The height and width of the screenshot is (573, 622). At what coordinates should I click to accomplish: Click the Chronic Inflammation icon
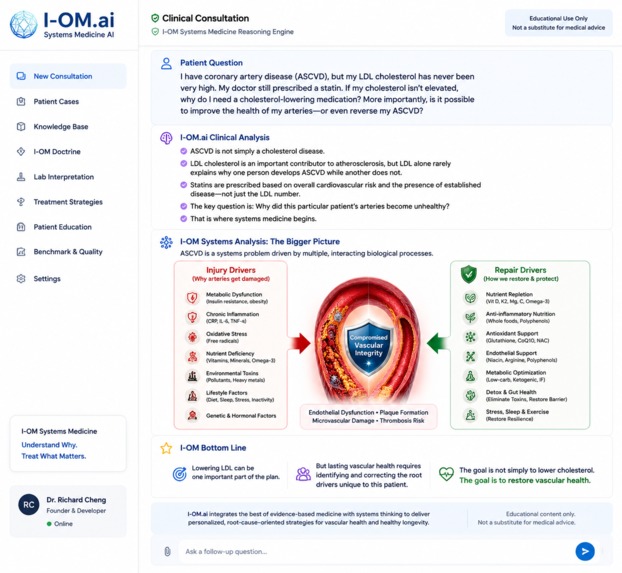click(x=192, y=317)
